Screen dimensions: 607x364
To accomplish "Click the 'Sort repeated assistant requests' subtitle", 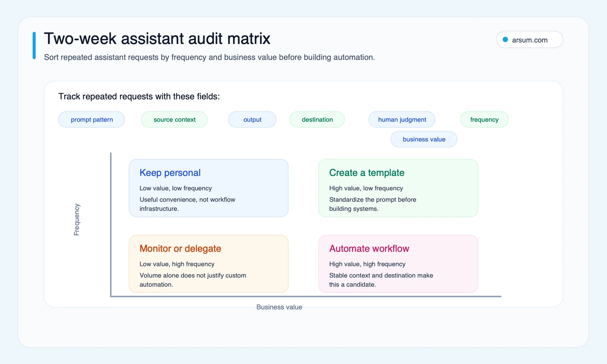I will coord(209,57).
